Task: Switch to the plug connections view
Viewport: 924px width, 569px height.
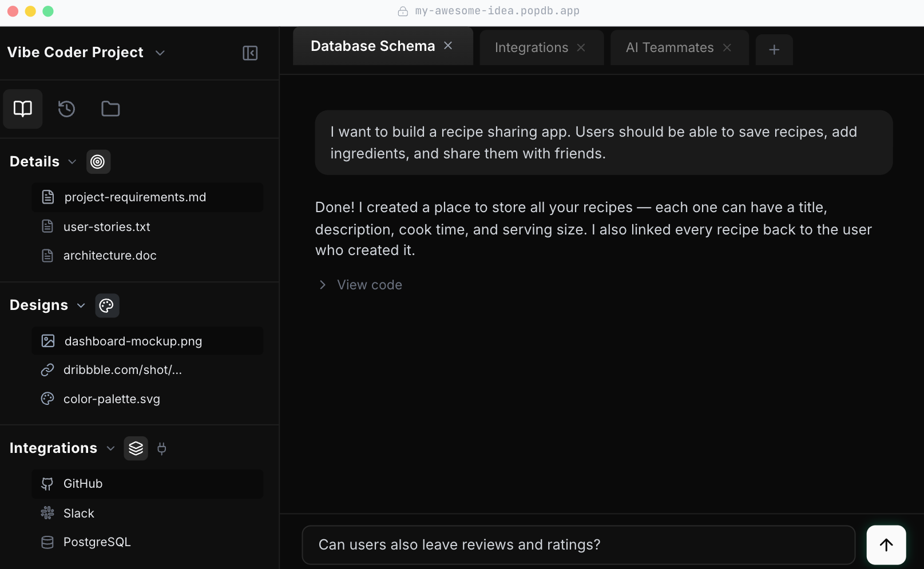Action: point(162,448)
